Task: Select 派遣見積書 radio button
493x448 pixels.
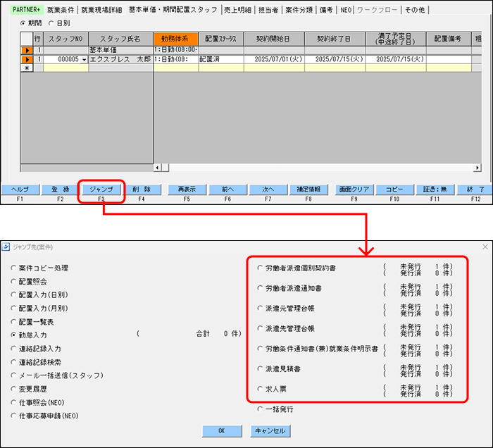Action: [260, 368]
